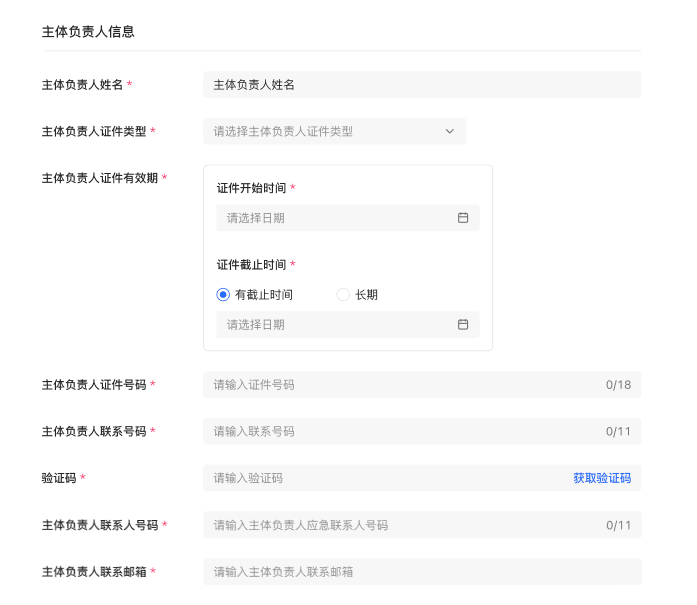
Task: Click the 0/18 character counter
Action: pos(618,385)
